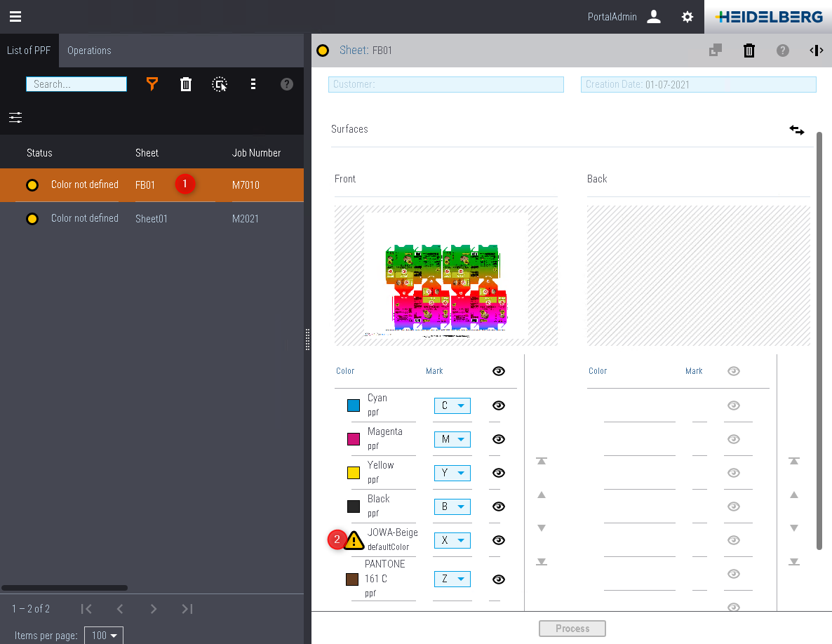This screenshot has width=832, height=644.
Task: Click the Process button
Action: point(572,629)
